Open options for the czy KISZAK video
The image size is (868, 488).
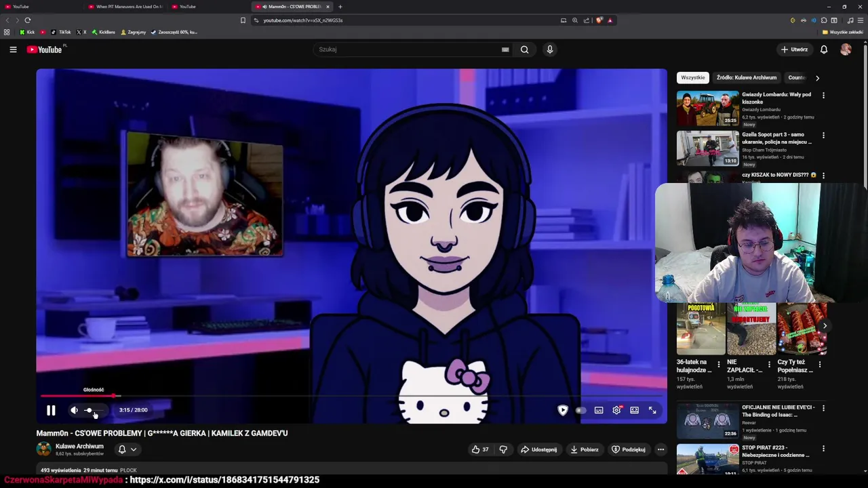pos(823,175)
